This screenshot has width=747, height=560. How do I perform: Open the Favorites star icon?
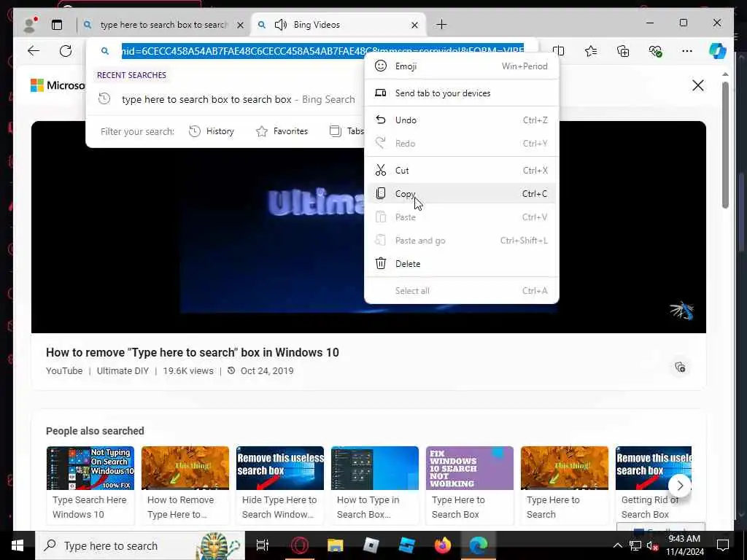(591, 51)
